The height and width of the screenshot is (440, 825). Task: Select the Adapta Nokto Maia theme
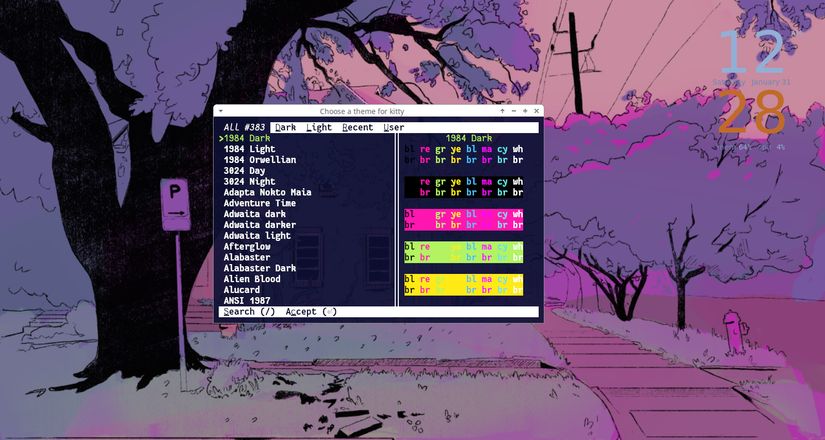click(267, 192)
